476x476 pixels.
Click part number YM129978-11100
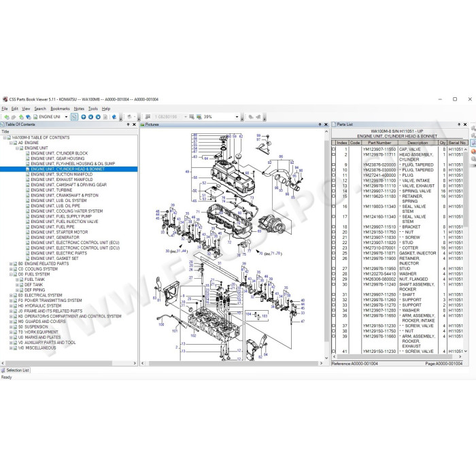point(379,180)
